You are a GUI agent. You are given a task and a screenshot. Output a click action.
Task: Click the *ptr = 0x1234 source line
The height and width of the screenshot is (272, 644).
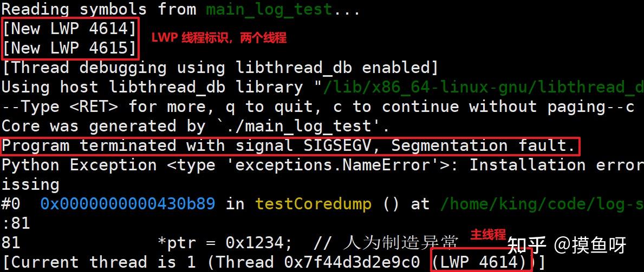coord(225,243)
